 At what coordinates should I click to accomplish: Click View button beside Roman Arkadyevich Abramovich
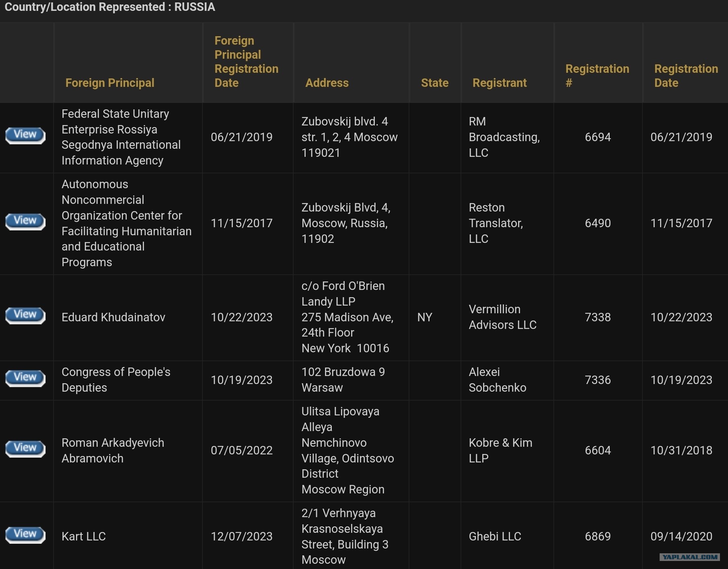[x=25, y=448]
